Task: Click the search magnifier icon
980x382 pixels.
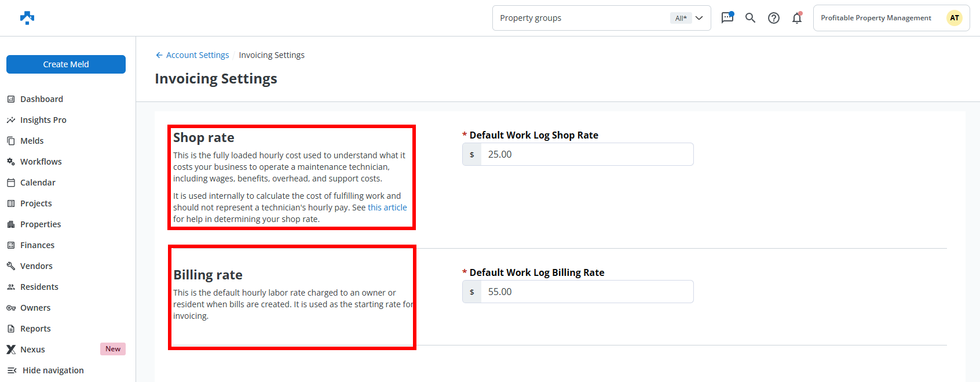Action: (x=750, y=18)
